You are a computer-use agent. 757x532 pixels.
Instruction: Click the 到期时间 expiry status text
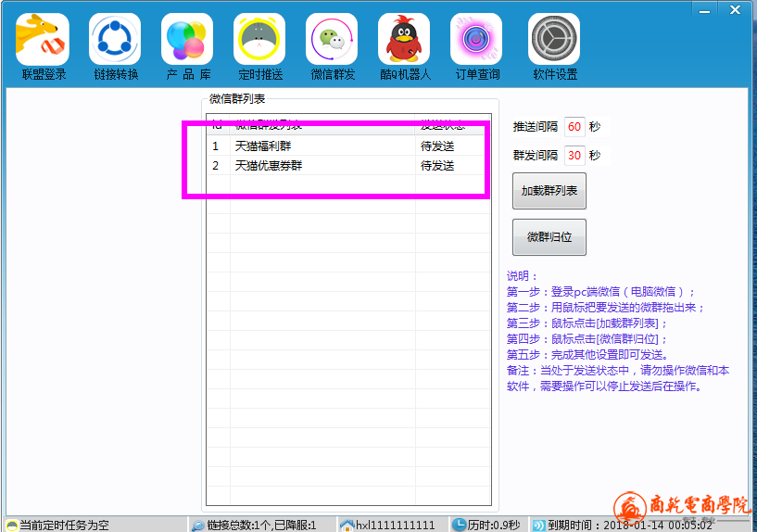[x=630, y=526]
